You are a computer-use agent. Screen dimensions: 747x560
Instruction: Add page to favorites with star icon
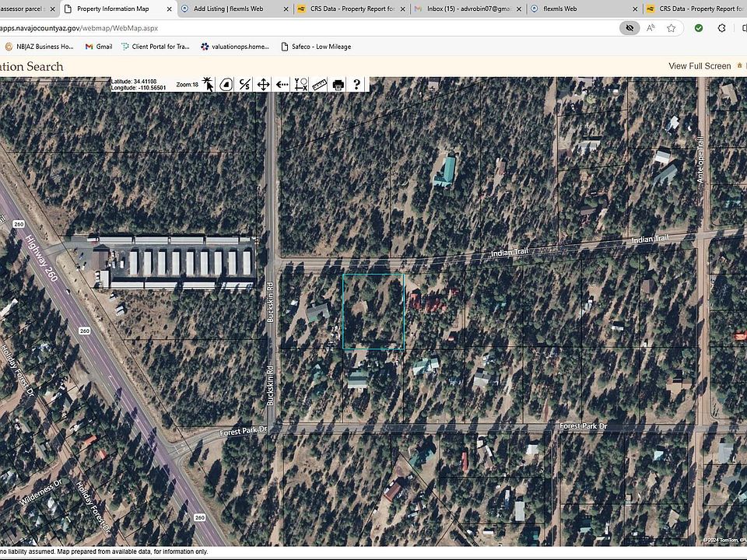pyautogui.click(x=672, y=28)
